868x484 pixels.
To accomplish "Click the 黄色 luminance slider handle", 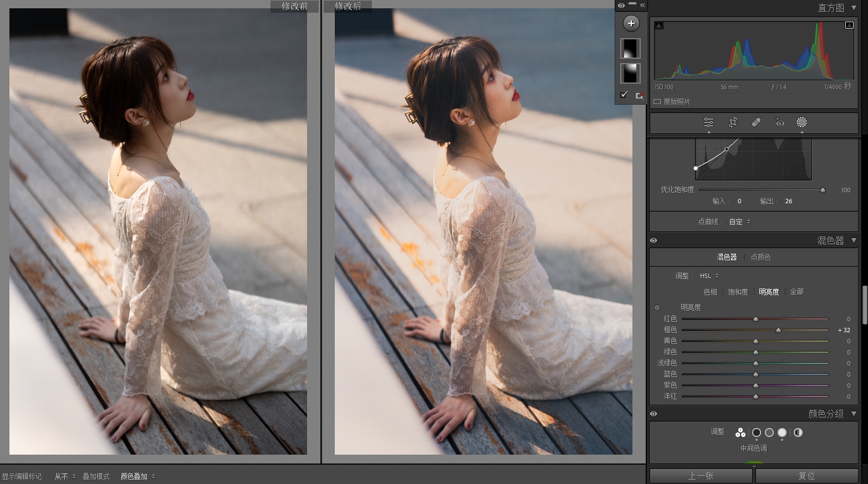I will tap(755, 341).
